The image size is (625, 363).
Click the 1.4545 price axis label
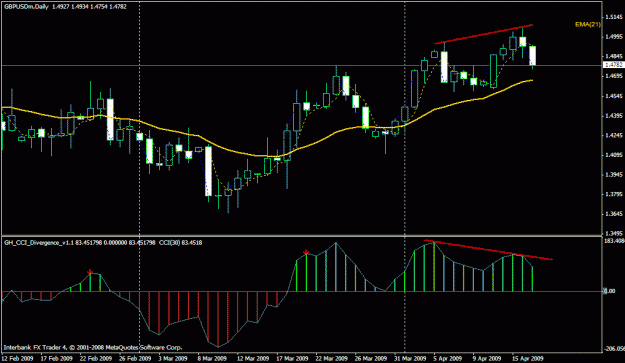tap(614, 96)
